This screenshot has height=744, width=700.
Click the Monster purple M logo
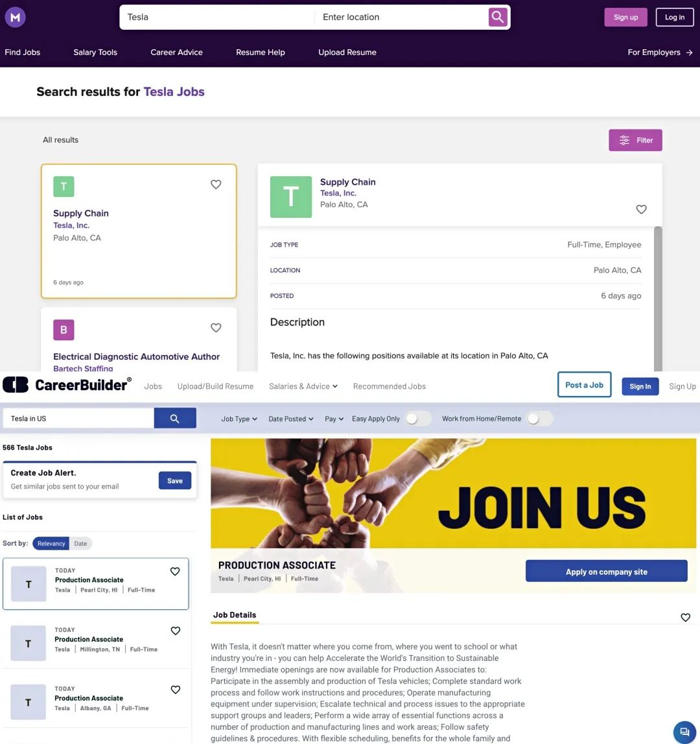[x=15, y=17]
